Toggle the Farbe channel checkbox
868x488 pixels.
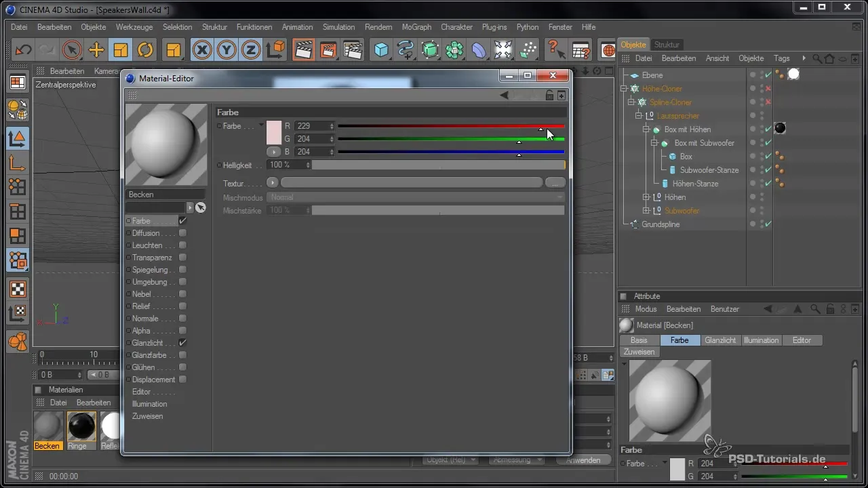(182, 221)
